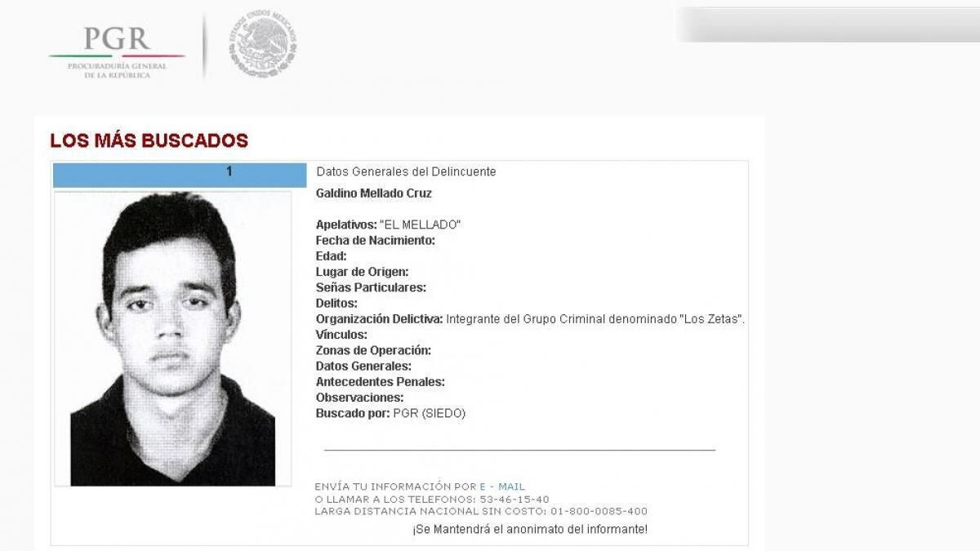Click the black-and-white mugshot photo
The width and height of the screenshot is (980, 551).
point(172,339)
